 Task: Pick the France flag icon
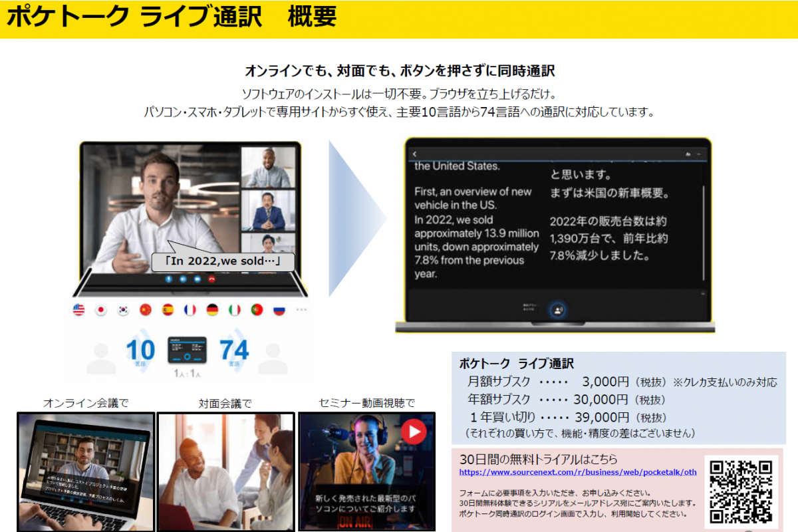point(190,310)
